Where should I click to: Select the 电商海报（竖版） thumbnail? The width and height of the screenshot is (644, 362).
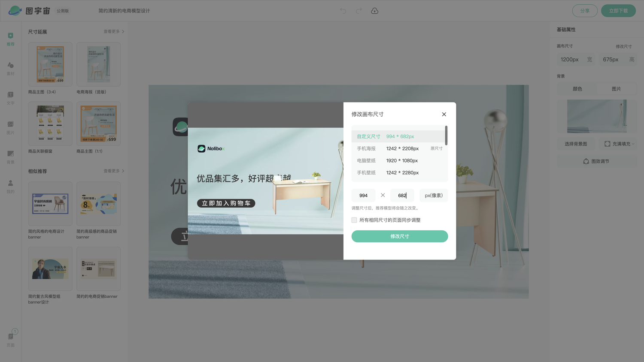tap(98, 64)
